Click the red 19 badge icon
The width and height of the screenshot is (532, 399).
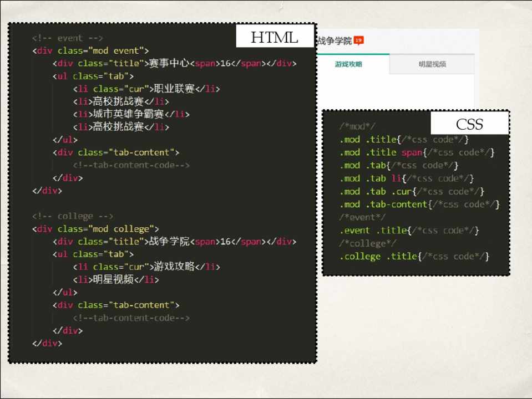358,40
